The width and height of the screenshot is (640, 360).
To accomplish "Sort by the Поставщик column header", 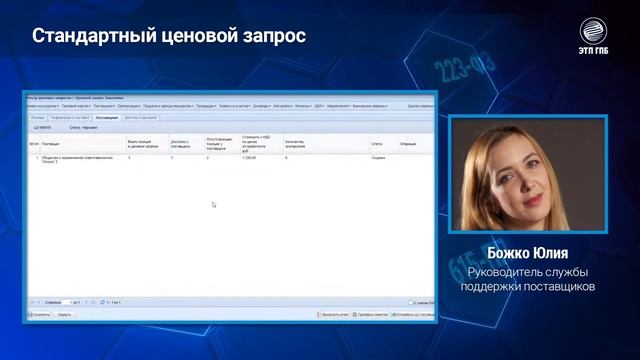I will point(83,144).
